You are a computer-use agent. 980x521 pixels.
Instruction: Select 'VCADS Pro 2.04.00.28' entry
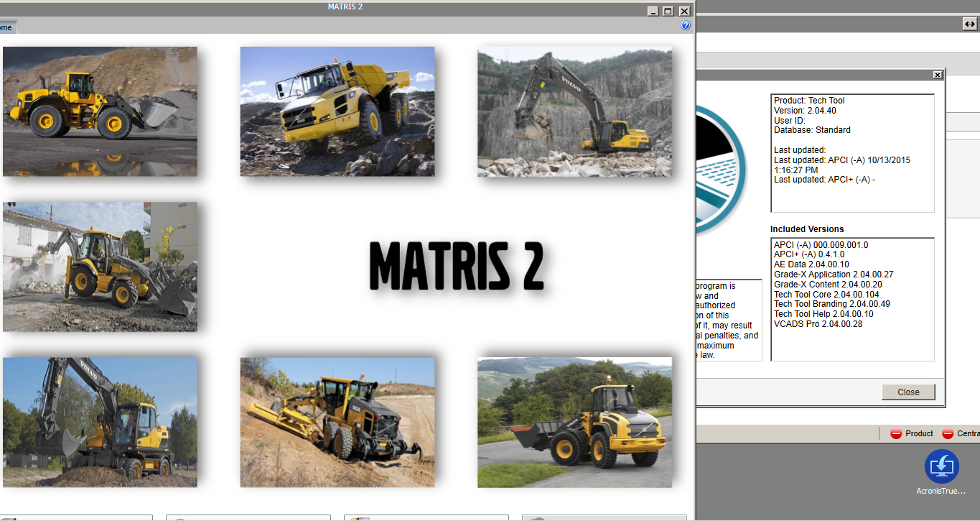tap(818, 324)
